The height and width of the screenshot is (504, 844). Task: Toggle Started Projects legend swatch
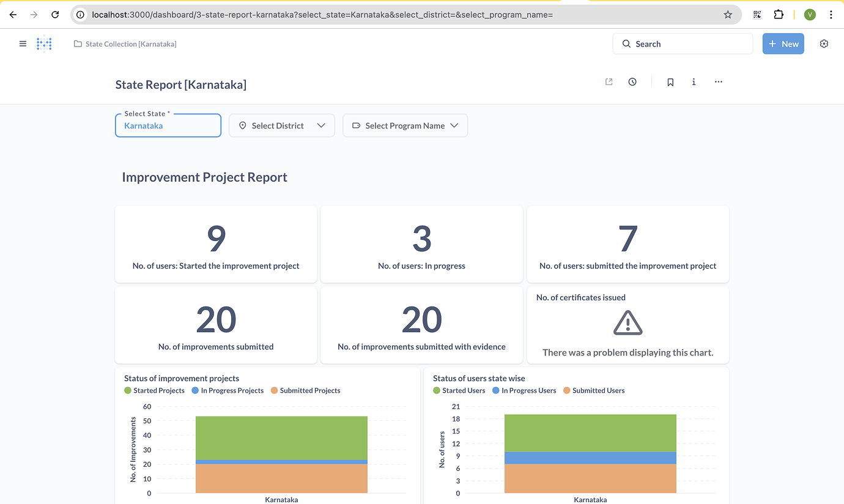[x=128, y=390]
